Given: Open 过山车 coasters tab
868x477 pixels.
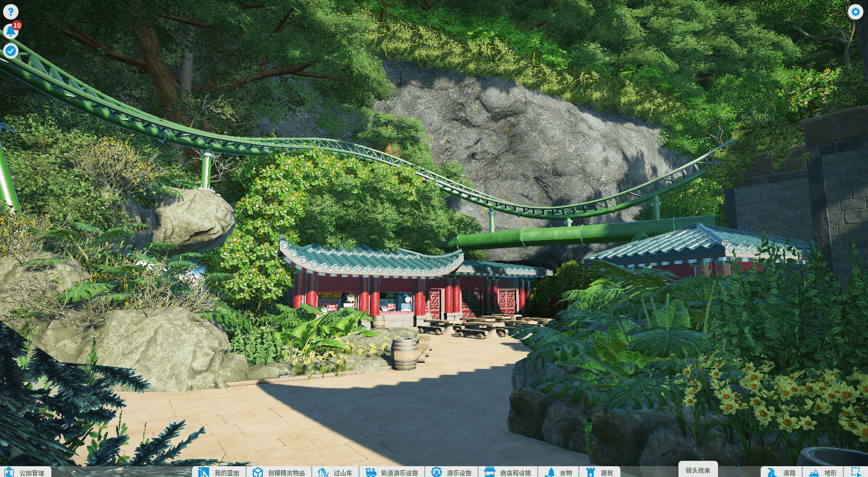Looking at the screenshot, I should coord(335,472).
